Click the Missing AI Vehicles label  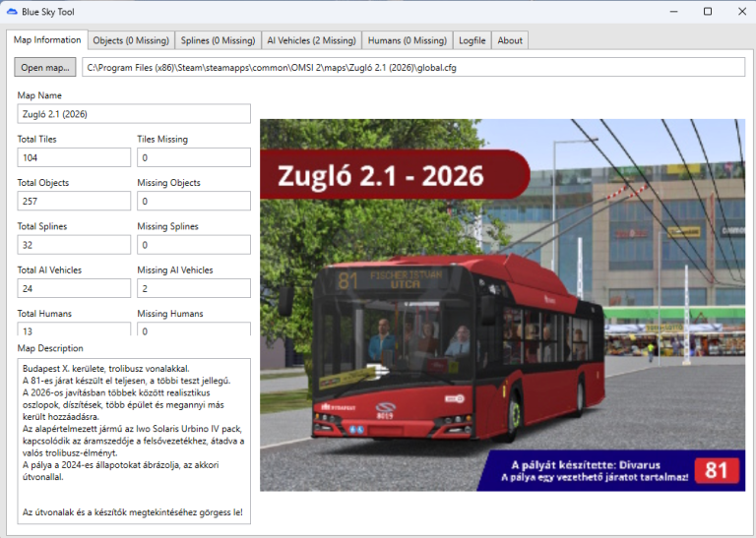coord(175,270)
